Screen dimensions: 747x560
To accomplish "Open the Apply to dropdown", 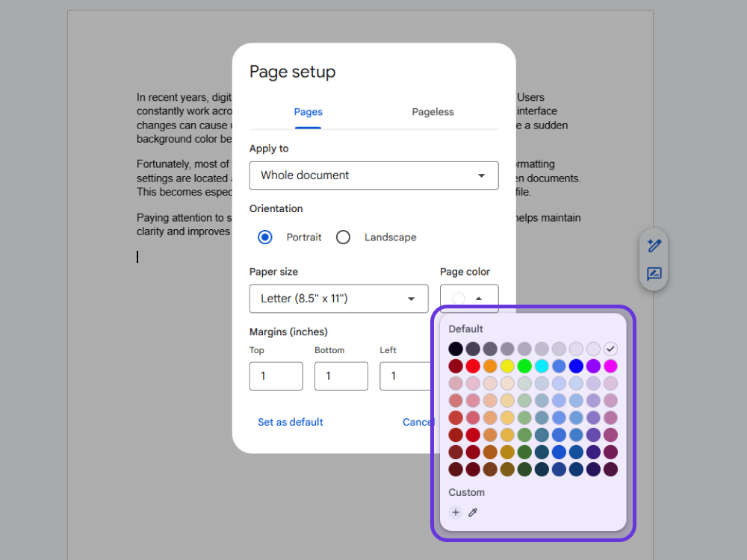I will coord(373,175).
